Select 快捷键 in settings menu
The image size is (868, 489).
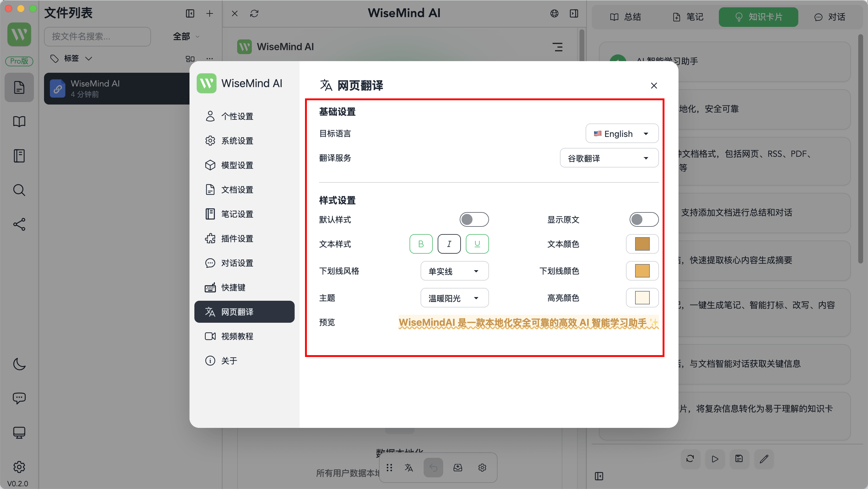[244, 288]
